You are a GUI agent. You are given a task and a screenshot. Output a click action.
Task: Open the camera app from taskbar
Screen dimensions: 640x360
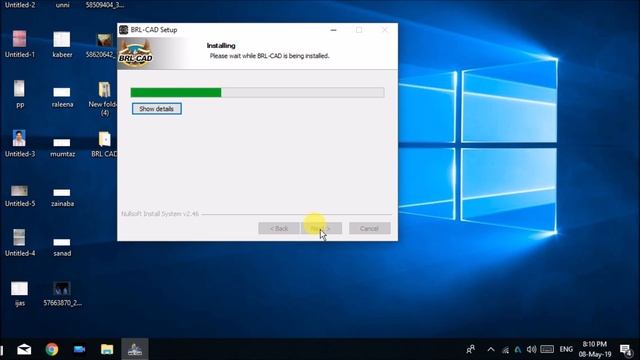coord(80,349)
